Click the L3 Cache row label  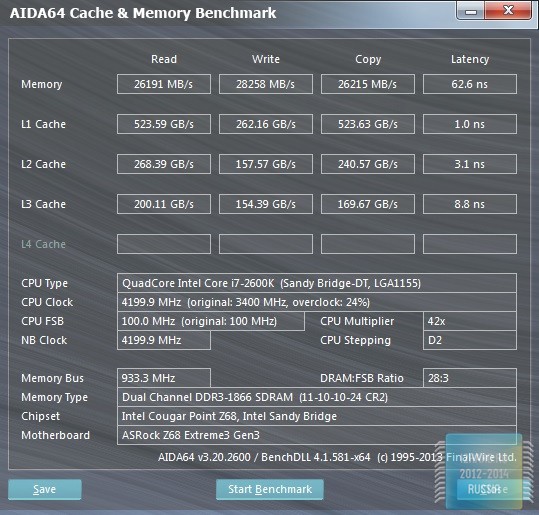pyautogui.click(x=43, y=204)
